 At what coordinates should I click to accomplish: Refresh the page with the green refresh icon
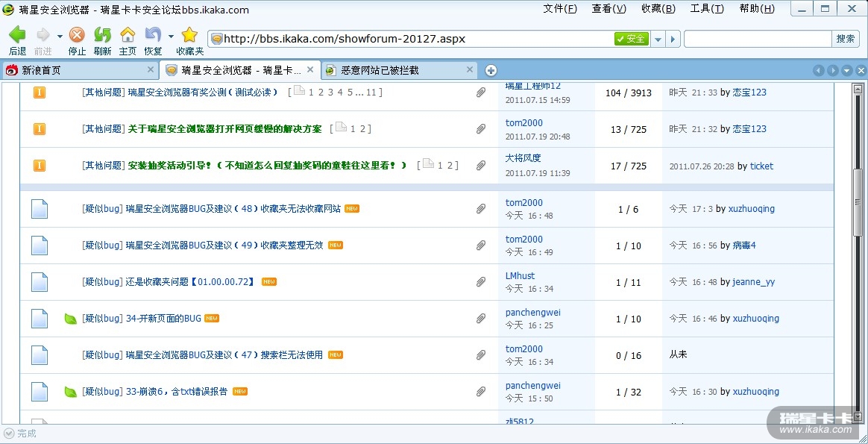tap(102, 35)
